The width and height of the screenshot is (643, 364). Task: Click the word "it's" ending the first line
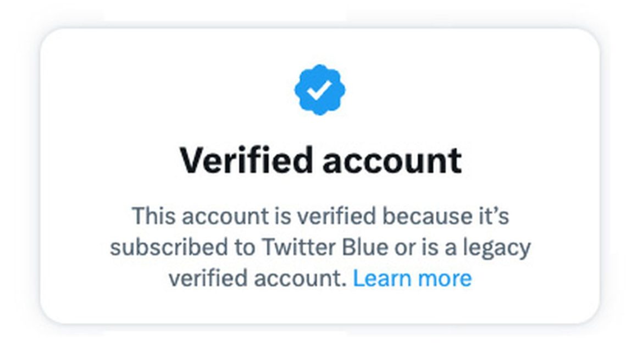(x=494, y=216)
